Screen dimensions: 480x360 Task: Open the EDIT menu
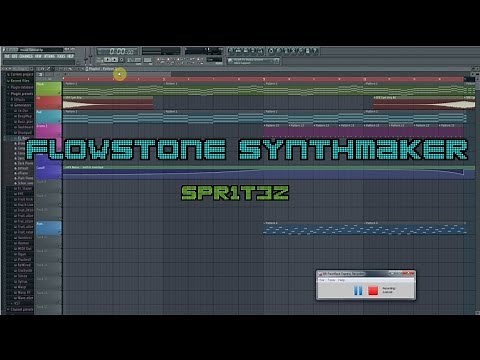(15, 56)
